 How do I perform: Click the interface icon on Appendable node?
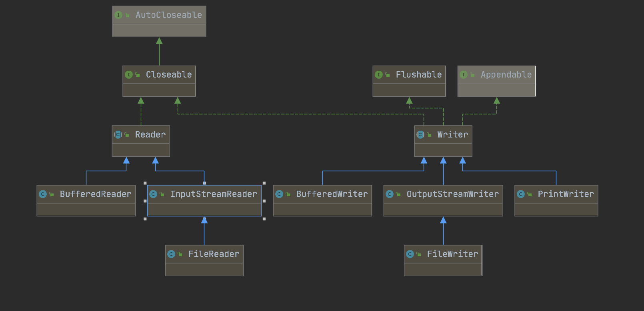(x=464, y=75)
